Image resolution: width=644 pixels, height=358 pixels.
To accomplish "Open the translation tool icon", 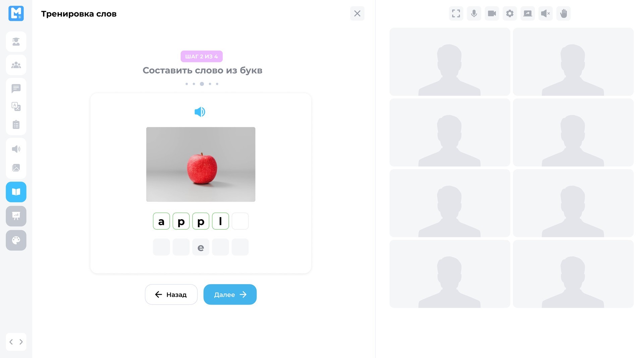I will coord(16,106).
